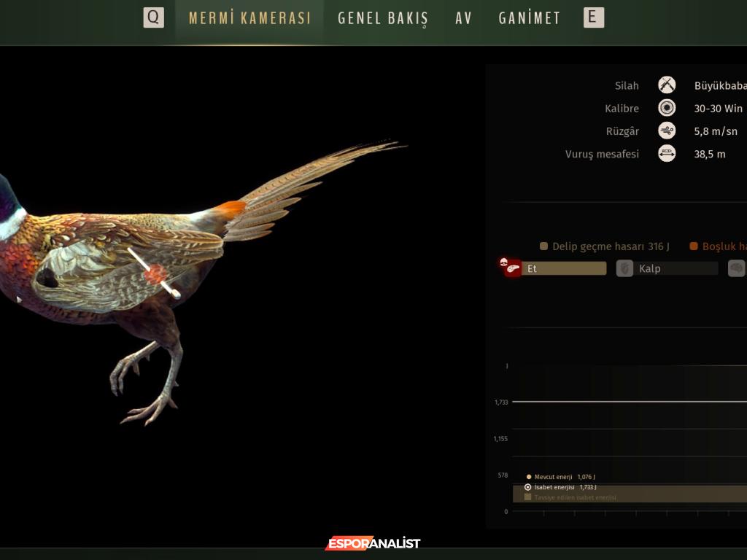
Task: Select the Kalp heart organ icon
Action: (x=625, y=268)
